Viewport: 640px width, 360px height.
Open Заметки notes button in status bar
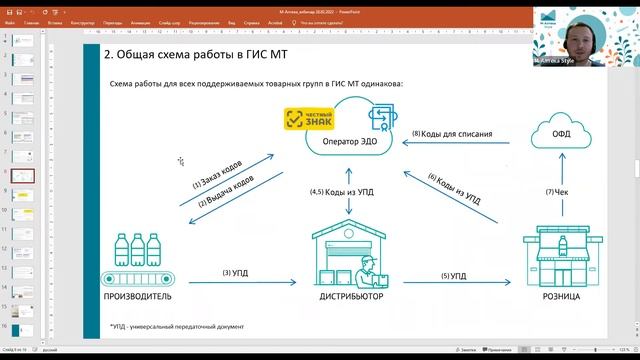[466, 350]
